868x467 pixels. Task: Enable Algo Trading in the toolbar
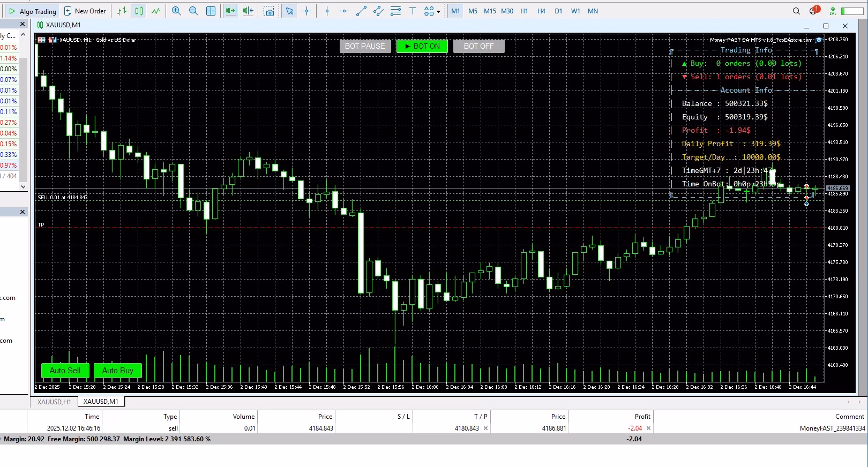(x=32, y=11)
